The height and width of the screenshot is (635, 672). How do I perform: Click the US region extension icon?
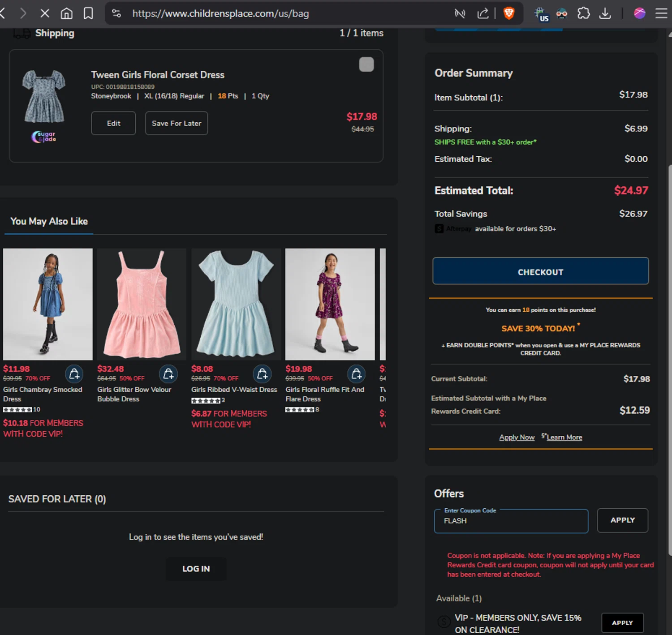(541, 14)
